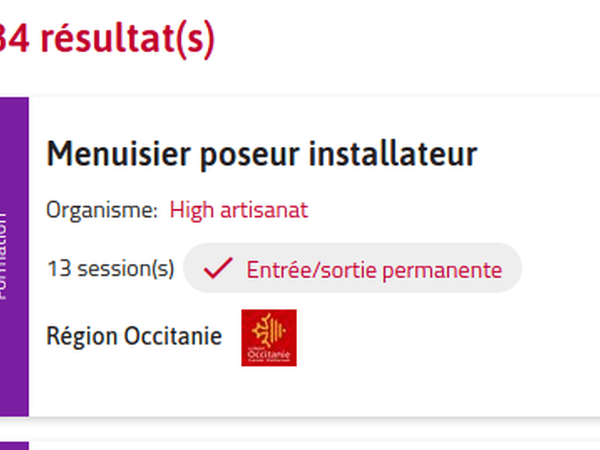Click the white top edge of the second card

pyautogui.click(x=300, y=446)
